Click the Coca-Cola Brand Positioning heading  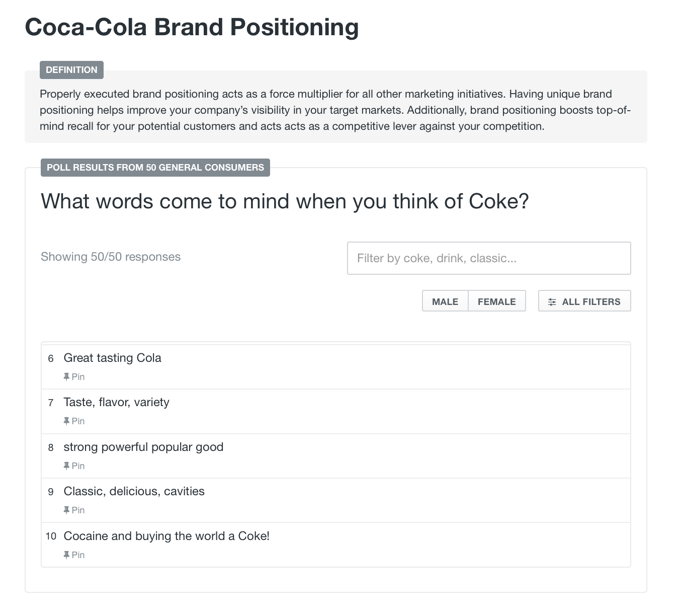tap(192, 27)
